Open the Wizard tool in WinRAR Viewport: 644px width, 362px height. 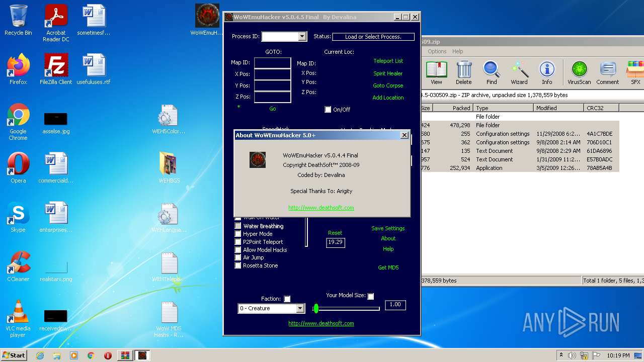519,72
